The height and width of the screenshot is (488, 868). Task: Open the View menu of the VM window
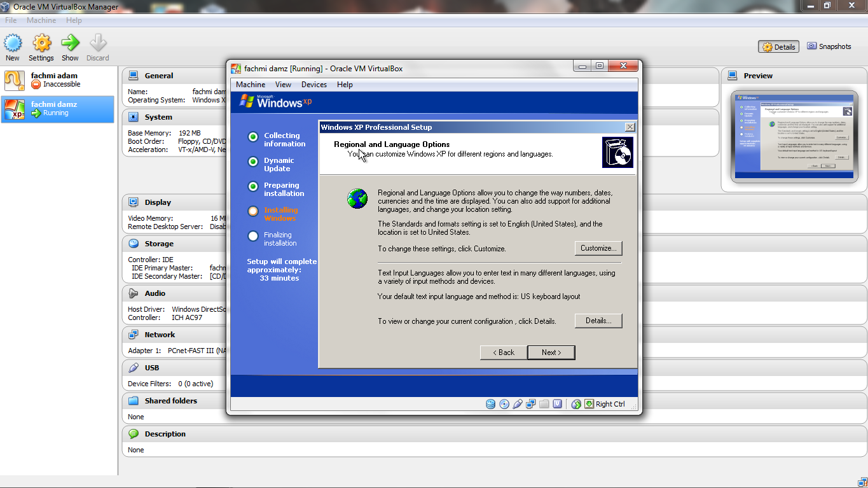click(283, 85)
